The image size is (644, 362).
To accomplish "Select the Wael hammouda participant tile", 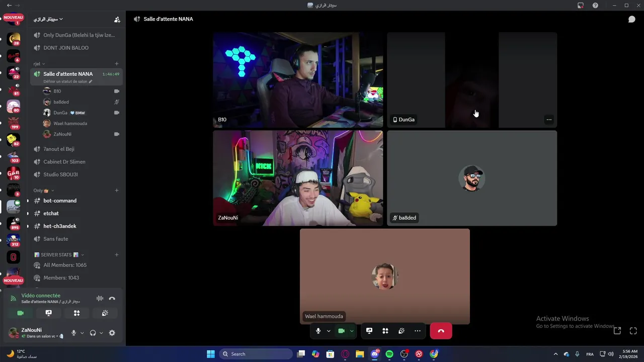I will tap(385, 277).
